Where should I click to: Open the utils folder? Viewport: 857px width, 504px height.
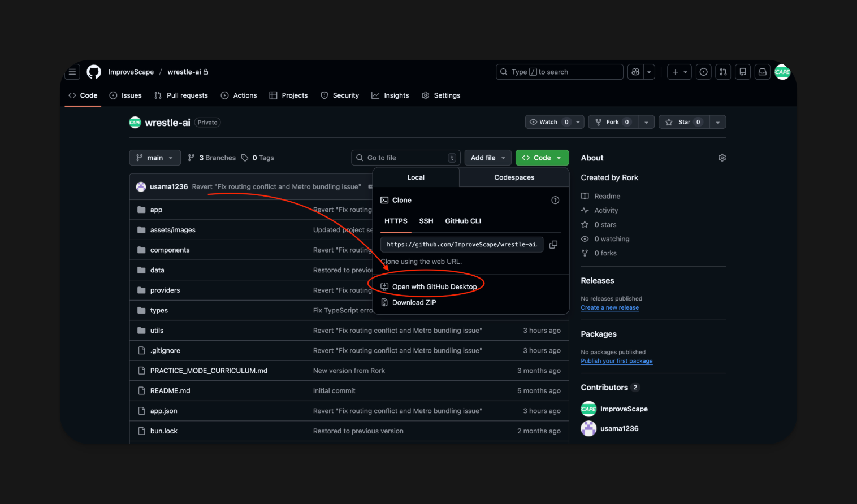[157, 331]
